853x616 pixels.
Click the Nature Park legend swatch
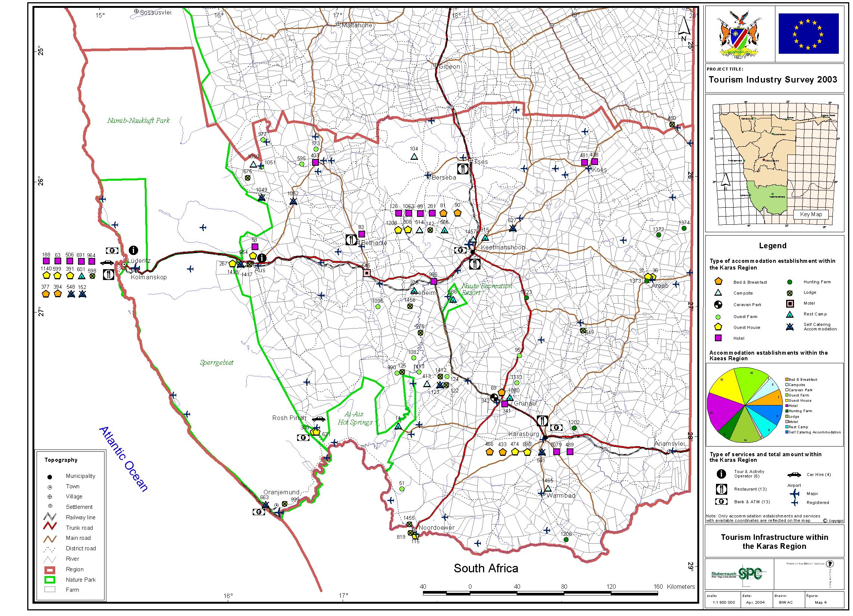[50, 579]
